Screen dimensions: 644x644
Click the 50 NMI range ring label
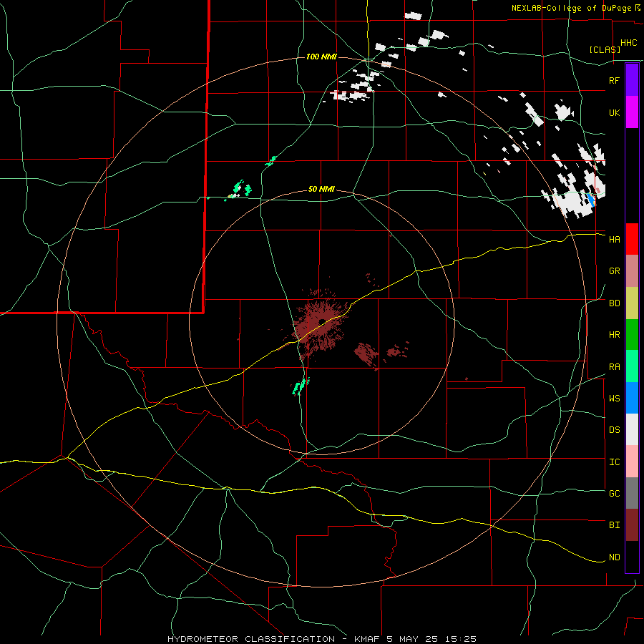click(321, 189)
